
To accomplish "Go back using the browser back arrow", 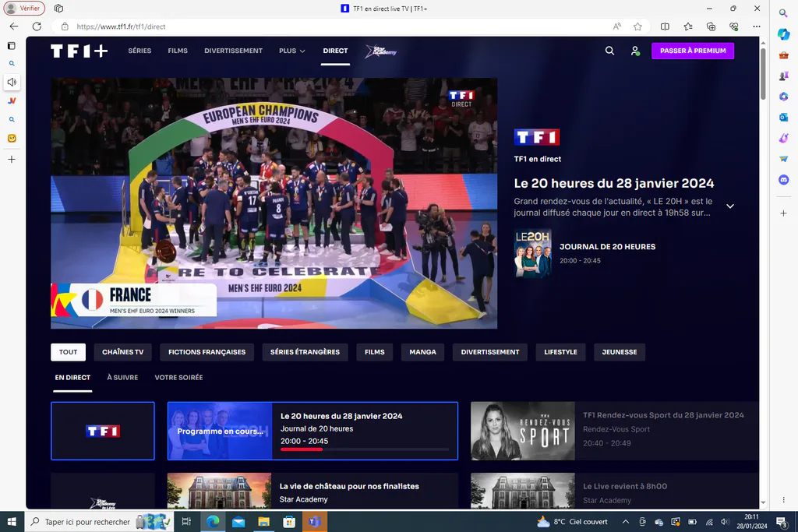I will click(x=14, y=26).
